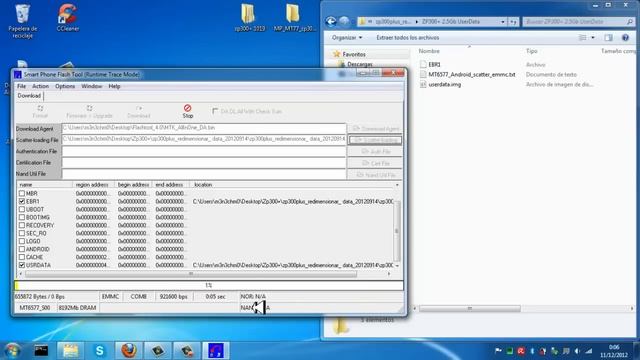Open Firefox from the taskbar
This screenshot has height=360, width=640.
tap(129, 351)
